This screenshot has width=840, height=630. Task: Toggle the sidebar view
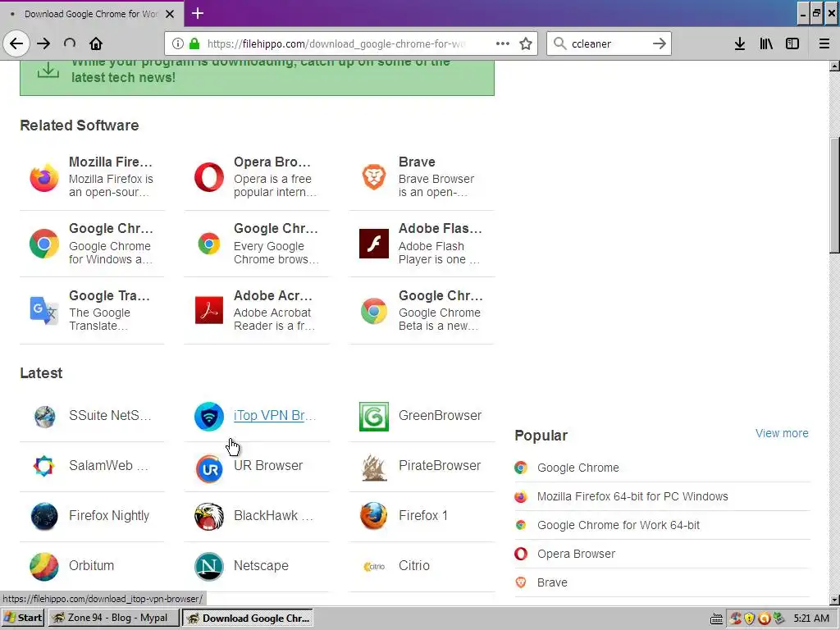[x=792, y=43]
